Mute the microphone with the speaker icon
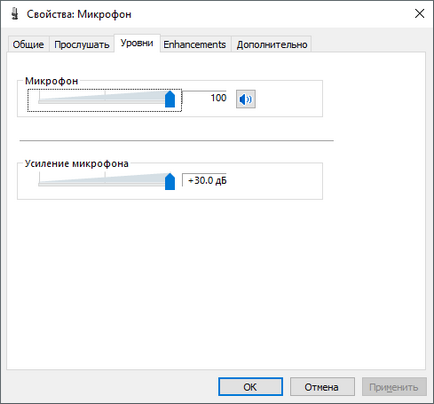The width and height of the screenshot is (434, 404). tap(246, 99)
